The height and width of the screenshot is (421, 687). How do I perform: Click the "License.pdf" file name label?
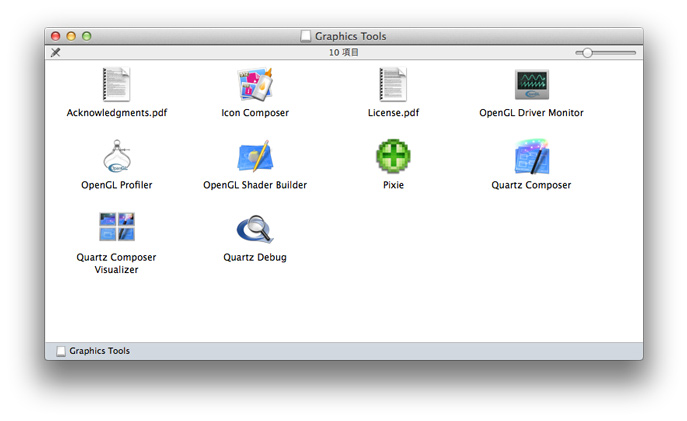(393, 113)
